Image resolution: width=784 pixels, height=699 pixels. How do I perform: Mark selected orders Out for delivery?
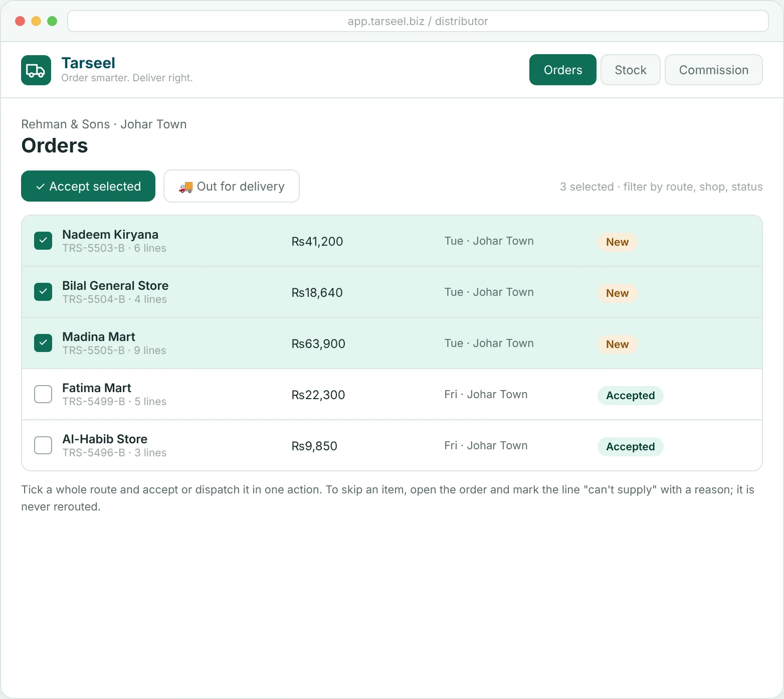pos(232,186)
